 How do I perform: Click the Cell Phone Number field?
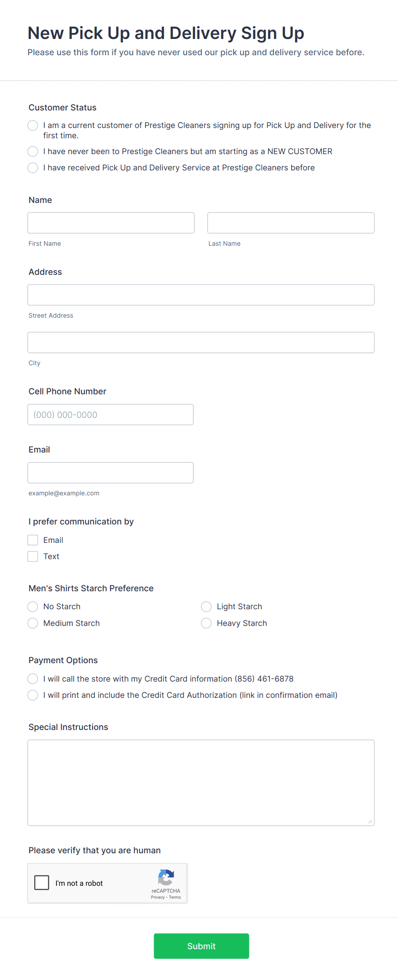pos(110,414)
